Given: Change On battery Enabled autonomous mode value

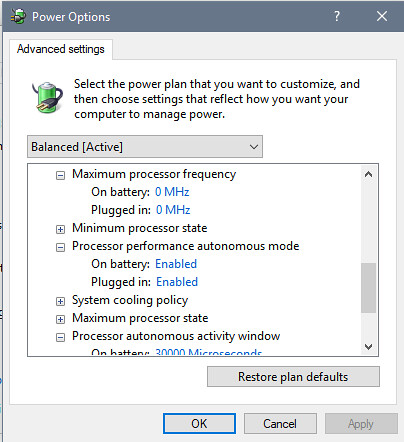Looking at the screenshot, I should point(176,264).
